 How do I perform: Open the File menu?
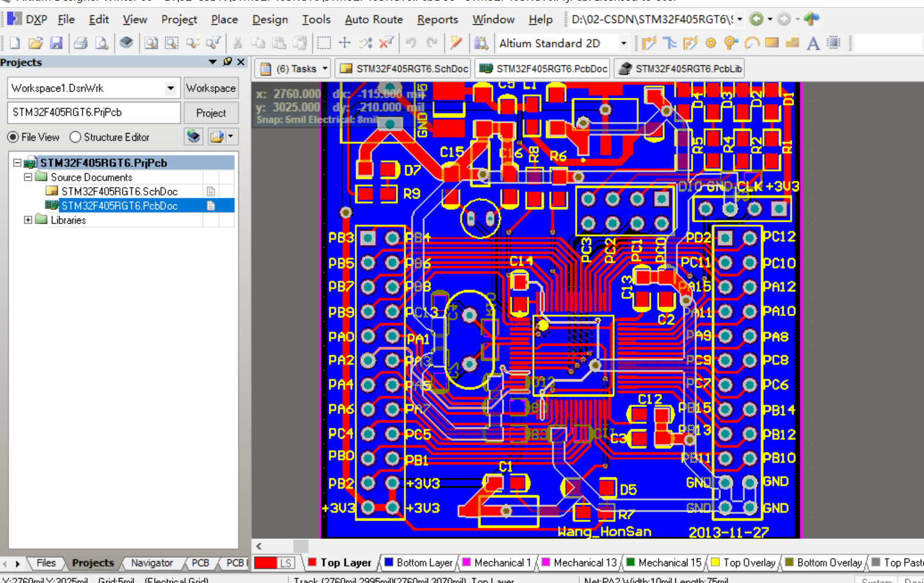click(66, 20)
